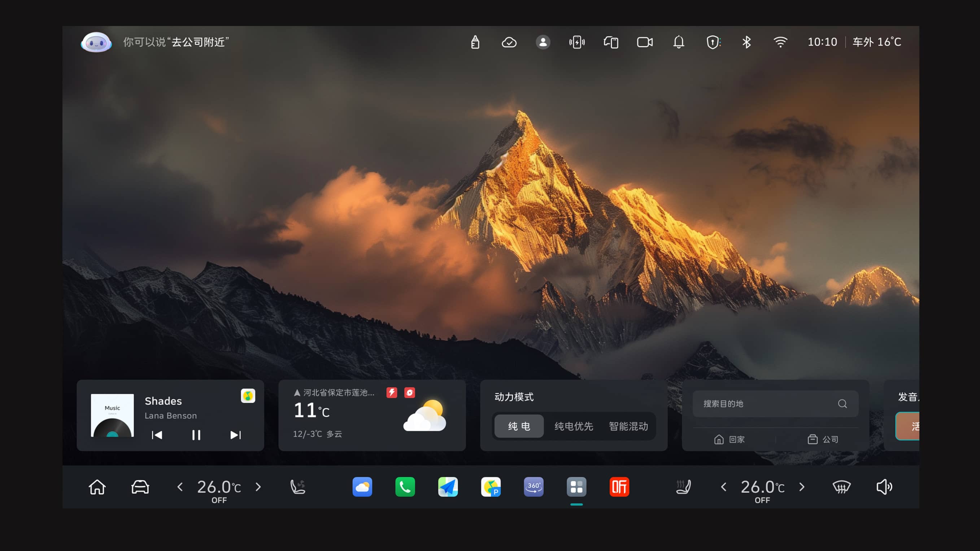Viewport: 980px width, 551px height.
Task: Click the dashcam video recorder icon
Action: click(645, 42)
